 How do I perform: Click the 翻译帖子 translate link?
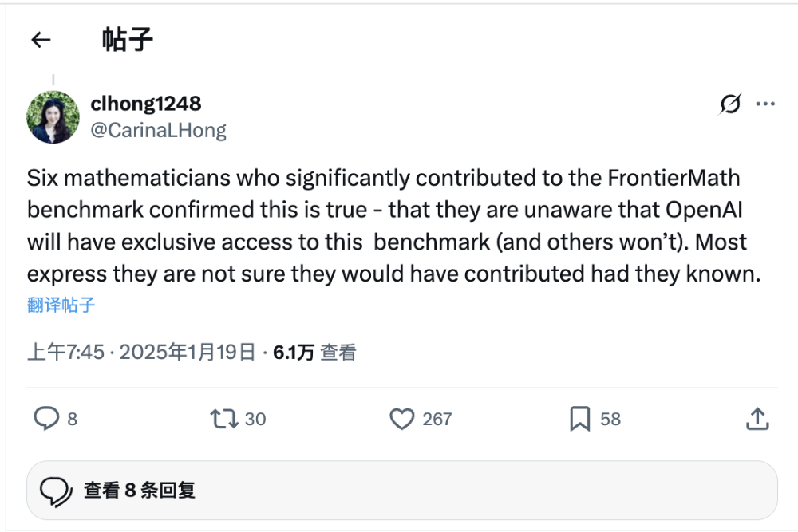pyautogui.click(x=60, y=305)
